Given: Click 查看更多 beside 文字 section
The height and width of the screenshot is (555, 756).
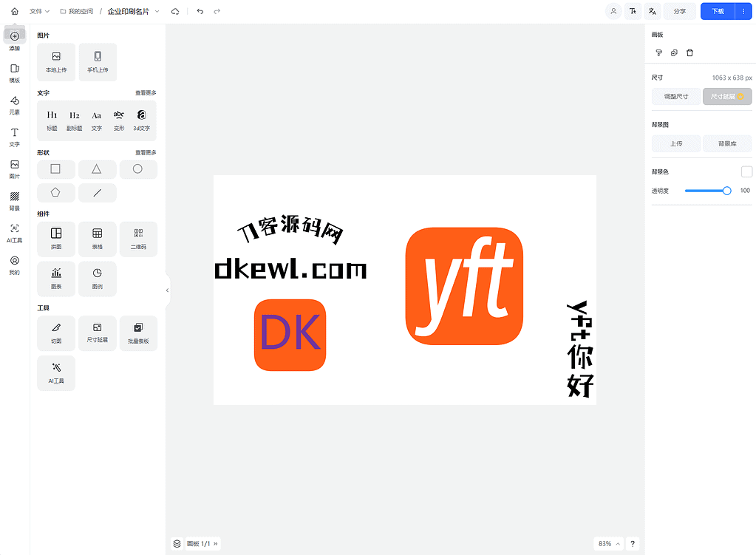Looking at the screenshot, I should tap(146, 93).
